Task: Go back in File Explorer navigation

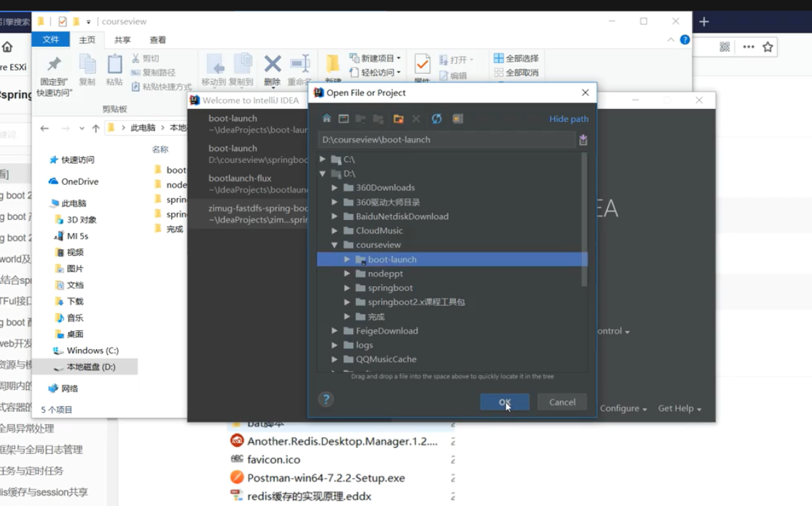Action: 44,128
